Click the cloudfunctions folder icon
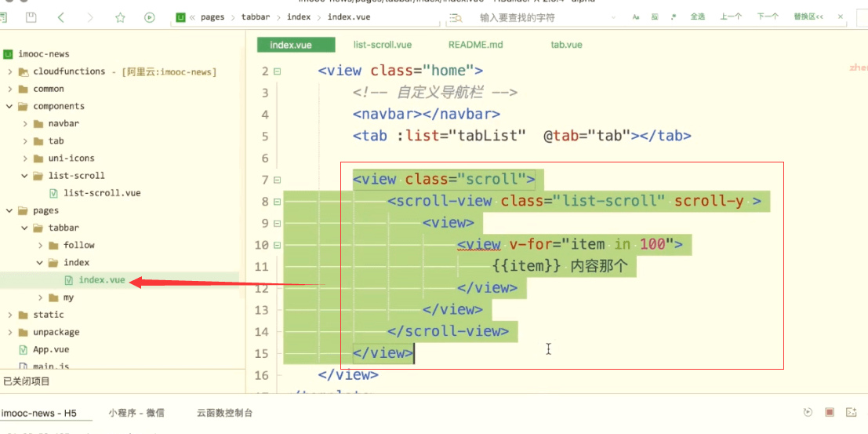The width and height of the screenshot is (868, 434). pos(24,71)
